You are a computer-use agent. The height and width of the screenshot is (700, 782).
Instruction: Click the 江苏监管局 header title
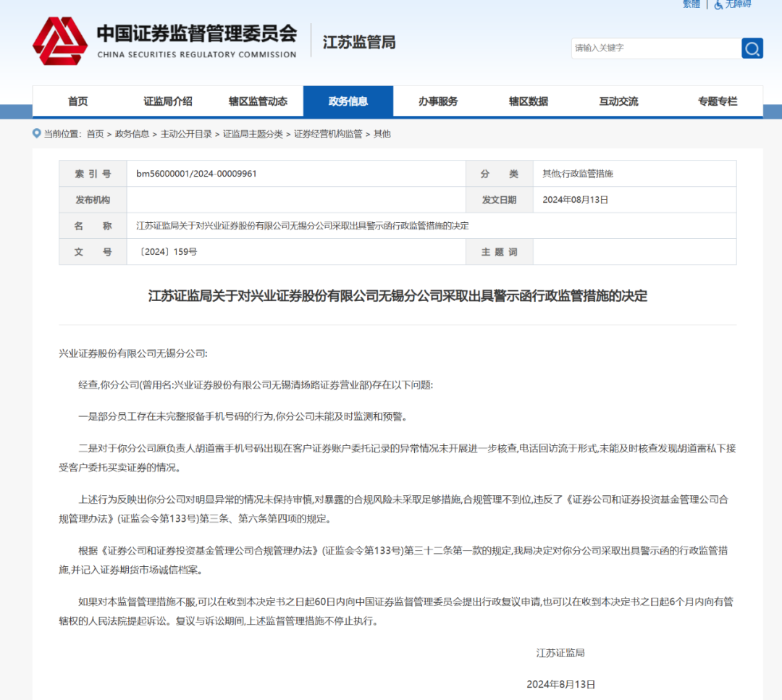[359, 42]
